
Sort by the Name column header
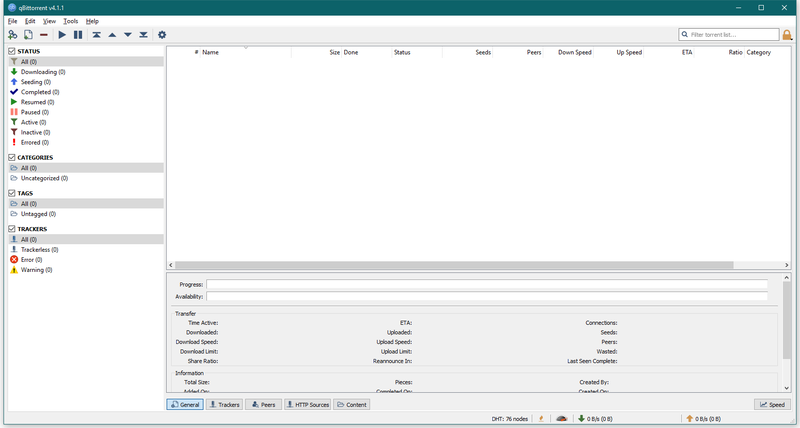coord(245,52)
